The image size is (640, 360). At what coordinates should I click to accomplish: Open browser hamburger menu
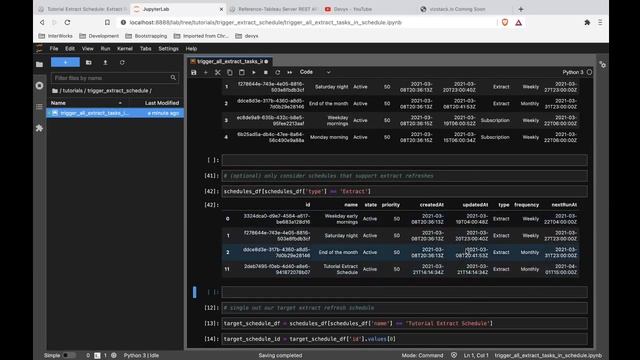click(x=600, y=22)
